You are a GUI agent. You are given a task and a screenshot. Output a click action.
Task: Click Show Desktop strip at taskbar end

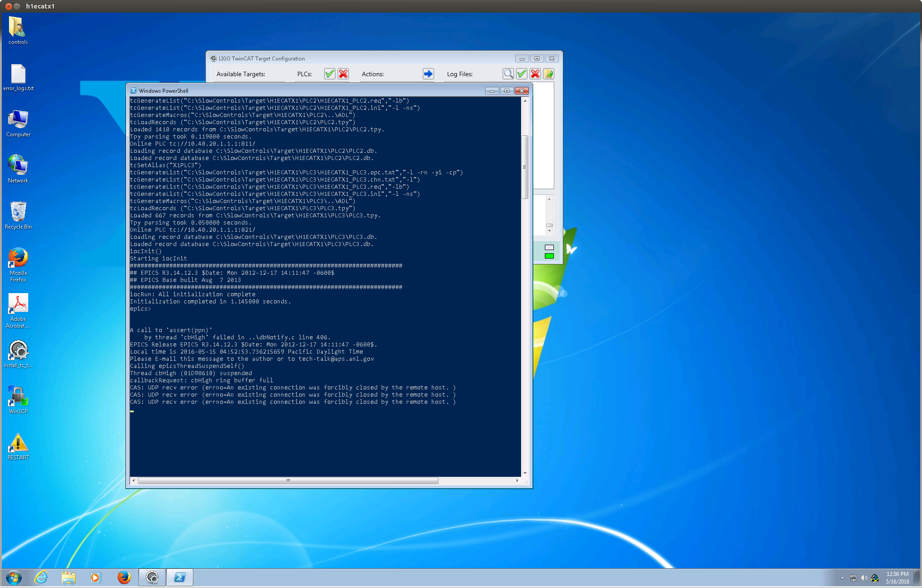pos(918,577)
